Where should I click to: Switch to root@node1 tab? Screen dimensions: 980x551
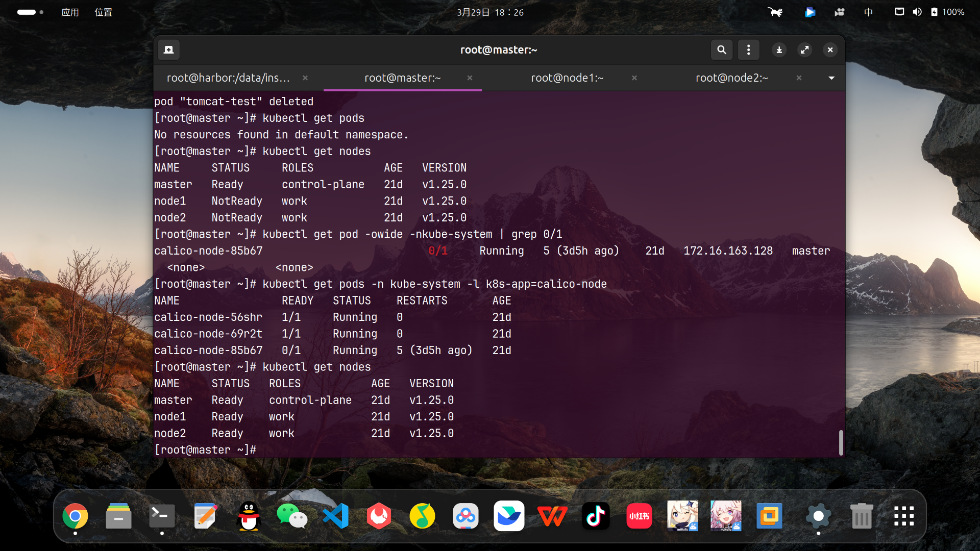567,78
